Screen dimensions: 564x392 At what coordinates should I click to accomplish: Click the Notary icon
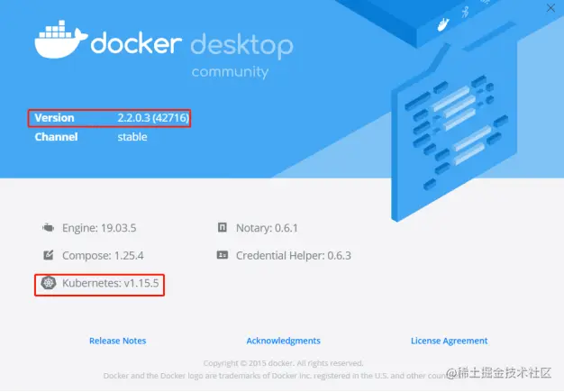pyautogui.click(x=223, y=227)
